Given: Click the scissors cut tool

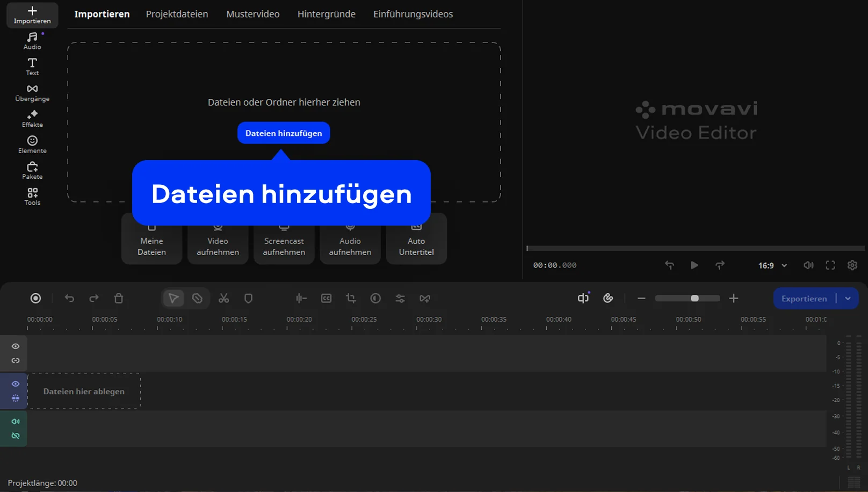Looking at the screenshot, I should (224, 298).
